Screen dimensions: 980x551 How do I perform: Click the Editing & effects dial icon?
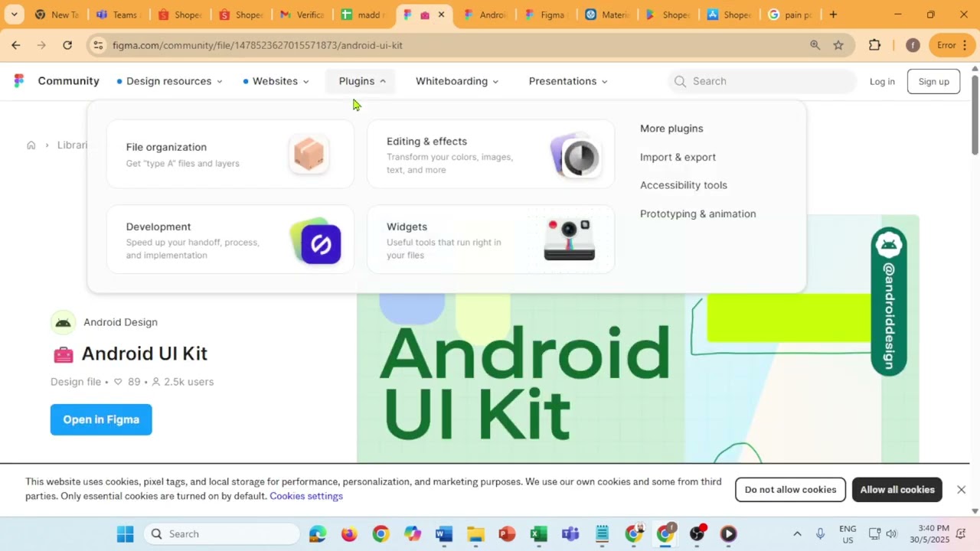pos(576,155)
